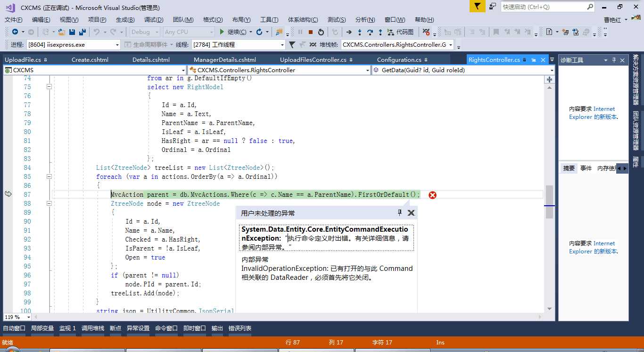Viewport: 644px width, 352px height.
Task: Open the 生成(B) menu
Action: click(125, 20)
